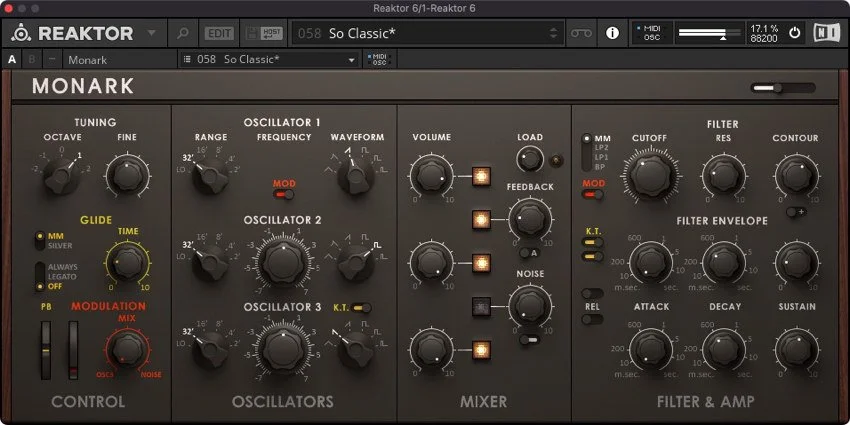Image resolution: width=850 pixels, height=425 pixels.
Task: Click the Modulation Mix knob
Action: click(127, 350)
